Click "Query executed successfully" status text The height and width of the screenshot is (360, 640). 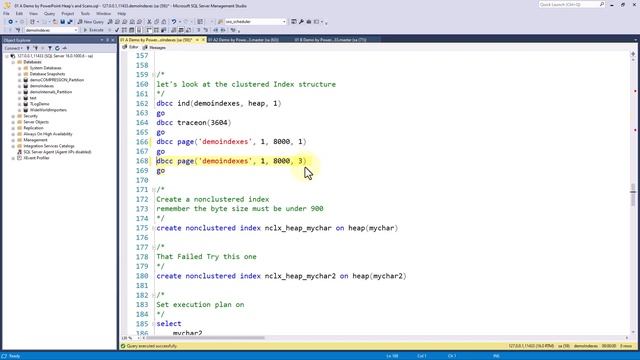coord(152,346)
